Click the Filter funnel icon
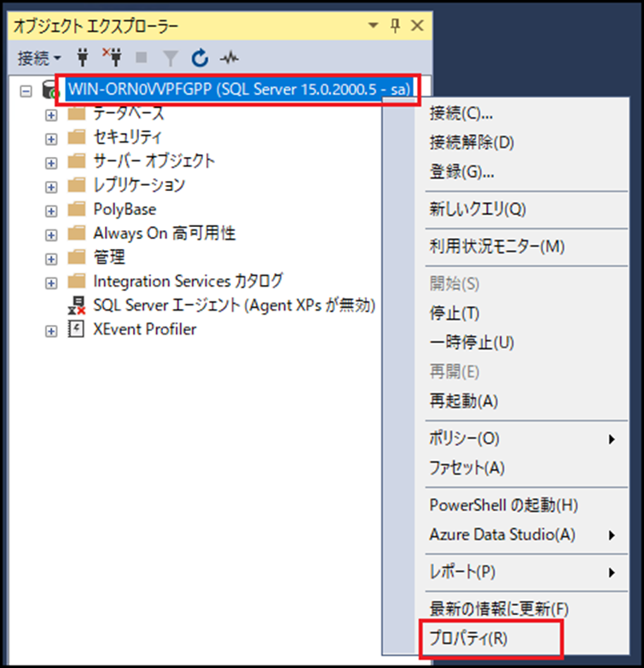 tap(171, 58)
